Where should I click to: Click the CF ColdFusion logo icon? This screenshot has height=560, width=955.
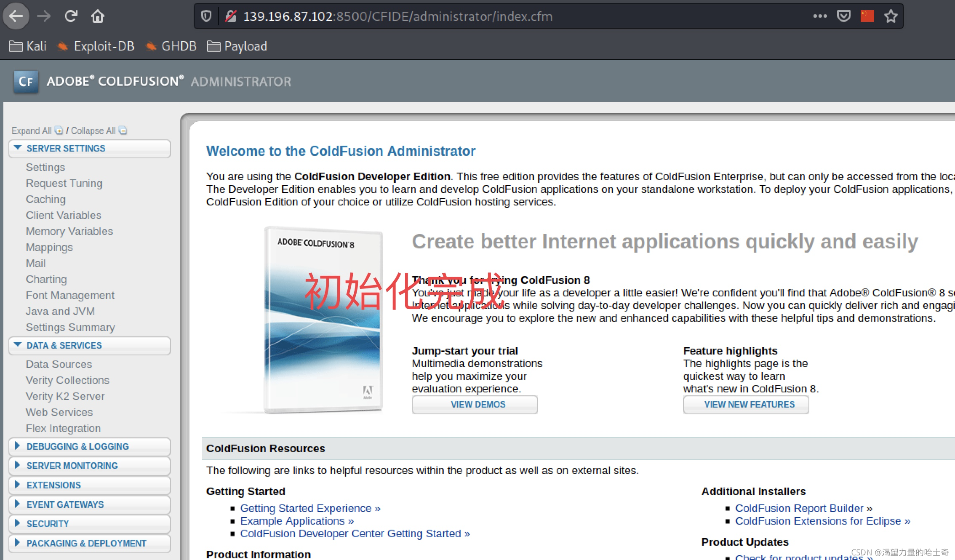point(26,81)
